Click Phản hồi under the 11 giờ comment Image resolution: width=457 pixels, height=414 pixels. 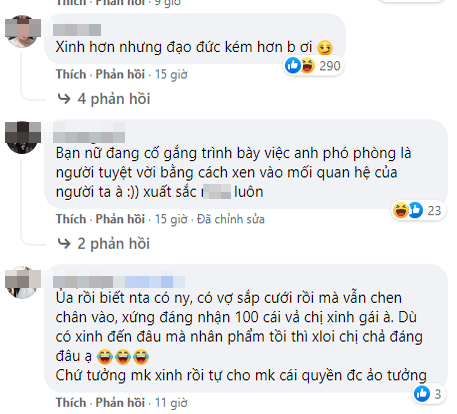click(x=120, y=403)
